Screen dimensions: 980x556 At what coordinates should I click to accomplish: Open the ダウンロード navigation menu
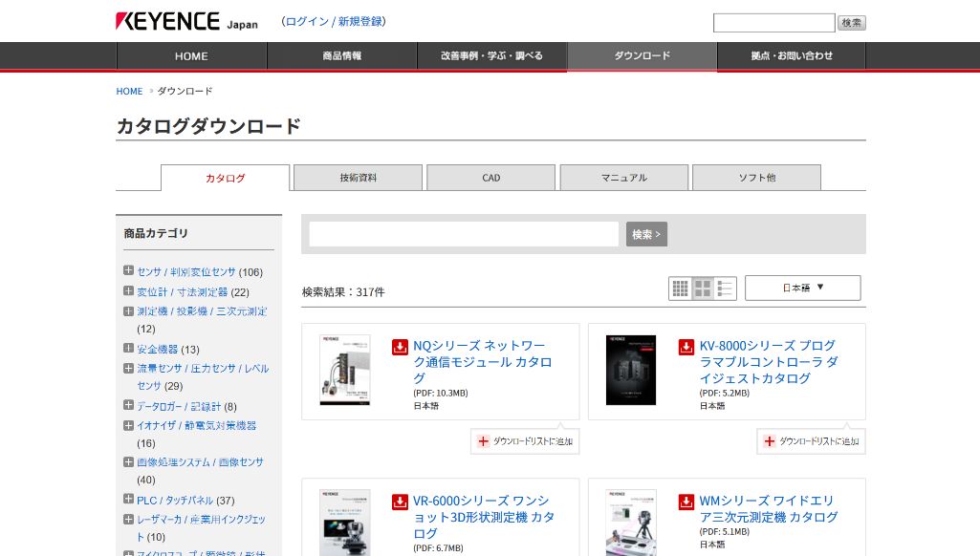click(642, 55)
